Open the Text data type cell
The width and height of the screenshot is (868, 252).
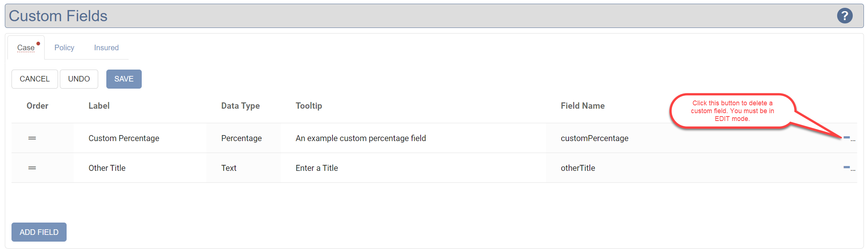[x=229, y=168]
